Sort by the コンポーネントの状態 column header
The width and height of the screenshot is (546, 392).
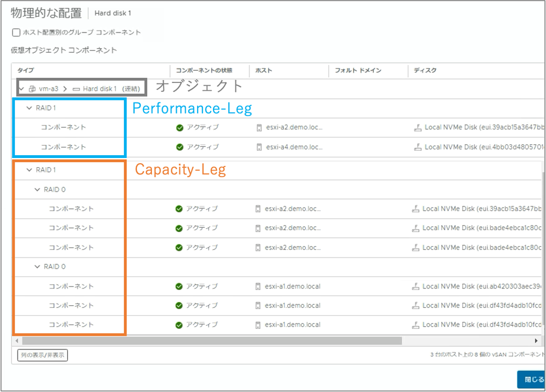tap(204, 70)
